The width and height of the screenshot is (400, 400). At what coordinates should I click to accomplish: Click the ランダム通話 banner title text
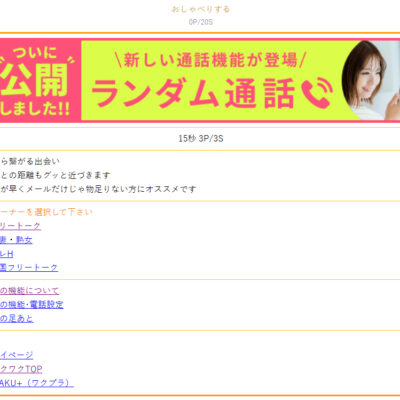point(194,93)
